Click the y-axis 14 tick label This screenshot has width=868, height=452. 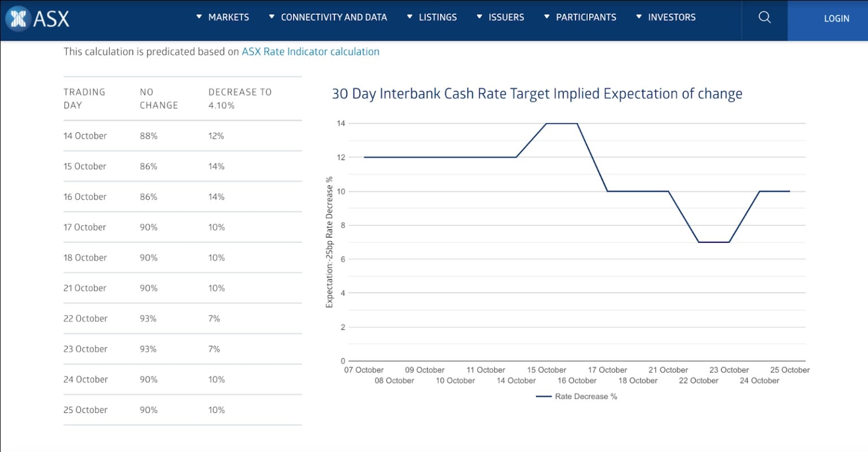click(341, 123)
